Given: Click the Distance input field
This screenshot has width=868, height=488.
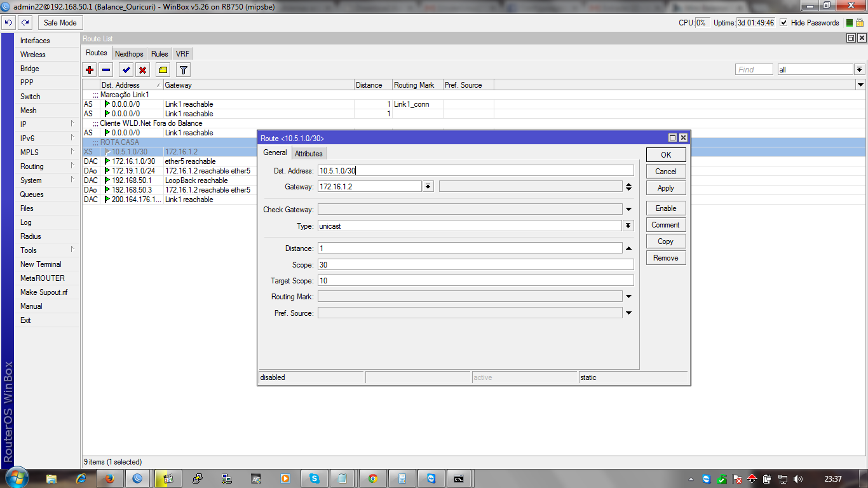Looking at the screenshot, I should pos(470,248).
